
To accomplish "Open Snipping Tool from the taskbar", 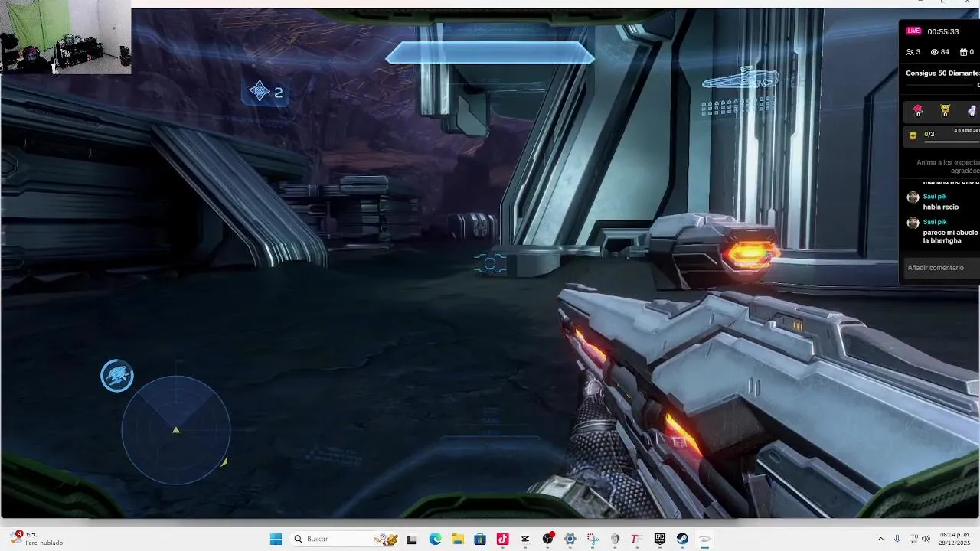I will point(593,539).
